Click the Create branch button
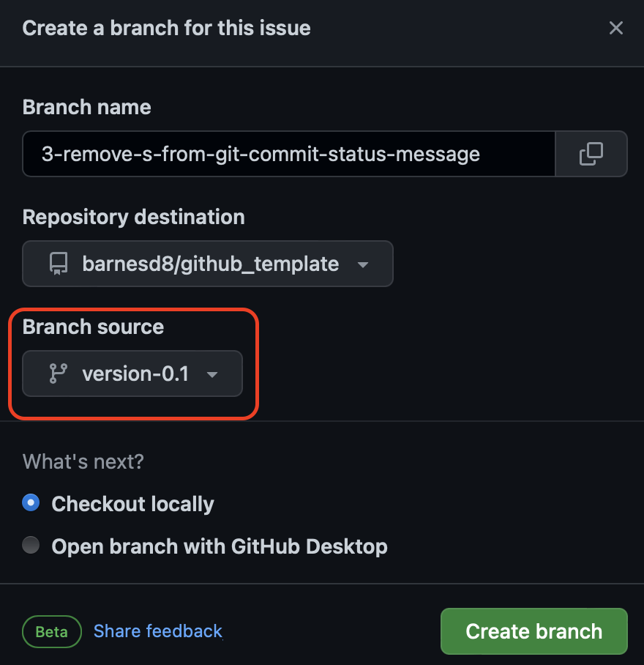The image size is (644, 665). (533, 631)
